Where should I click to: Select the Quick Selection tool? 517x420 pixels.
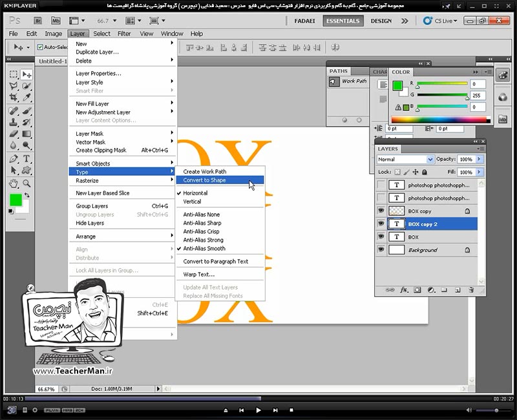[26, 86]
